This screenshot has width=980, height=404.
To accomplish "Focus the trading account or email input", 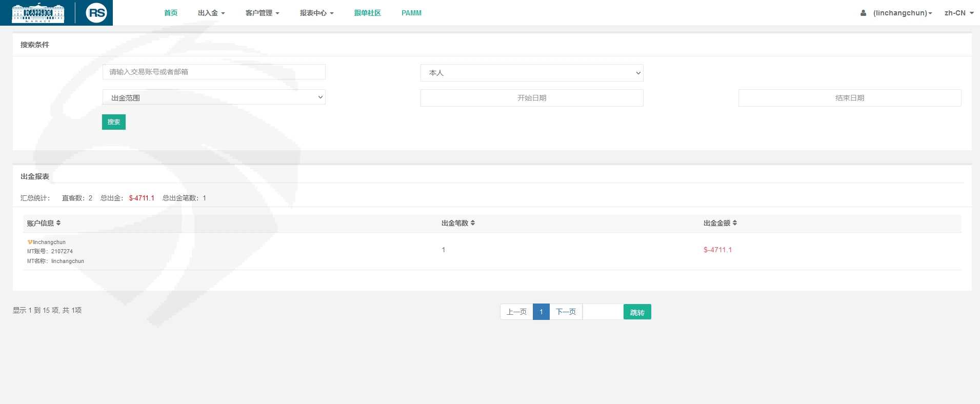I will tap(214, 72).
